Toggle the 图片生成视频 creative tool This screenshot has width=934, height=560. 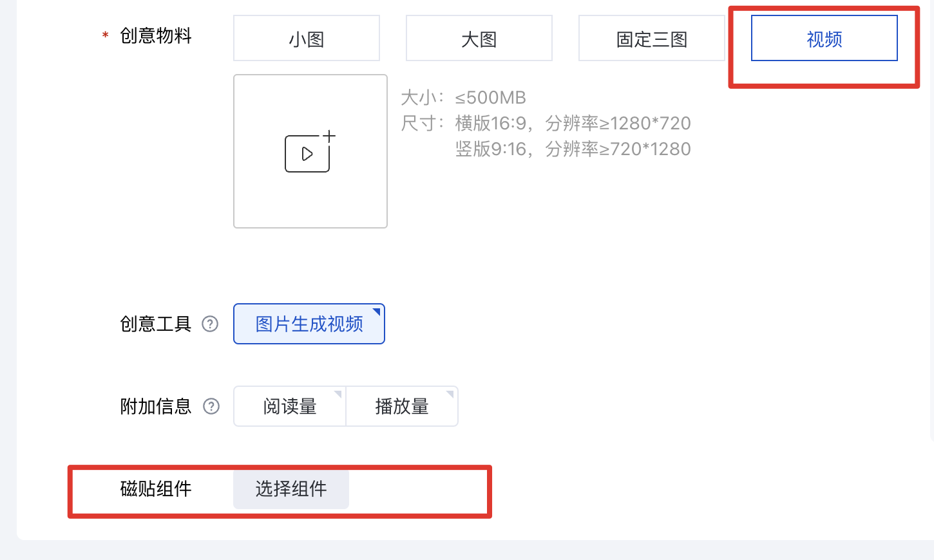coord(309,324)
